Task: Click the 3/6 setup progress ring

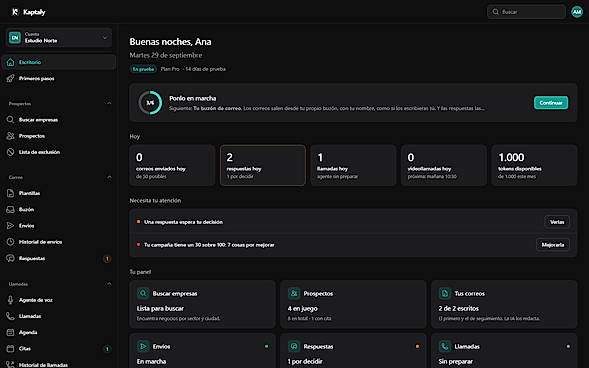Action: click(x=150, y=103)
